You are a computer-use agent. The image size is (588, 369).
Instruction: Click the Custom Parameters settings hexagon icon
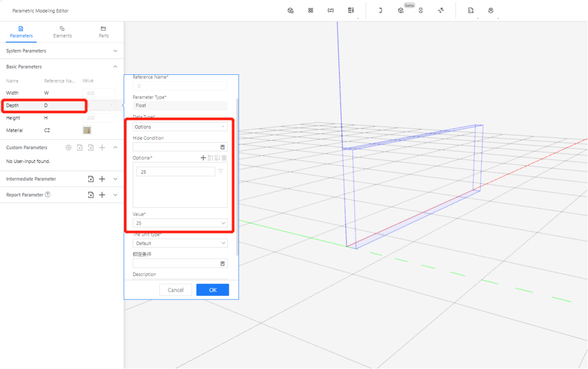point(68,148)
